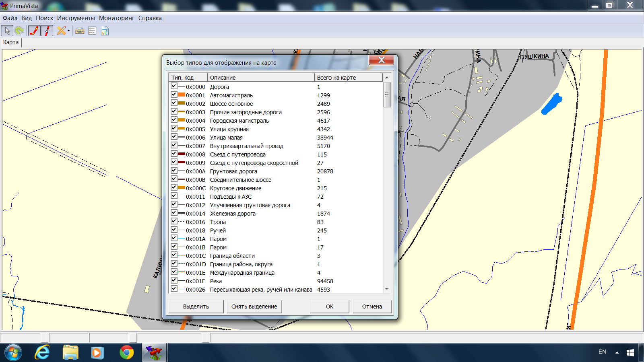This screenshot has width=644, height=362.
Task: Click the yellow car icon
Action: coord(80,31)
